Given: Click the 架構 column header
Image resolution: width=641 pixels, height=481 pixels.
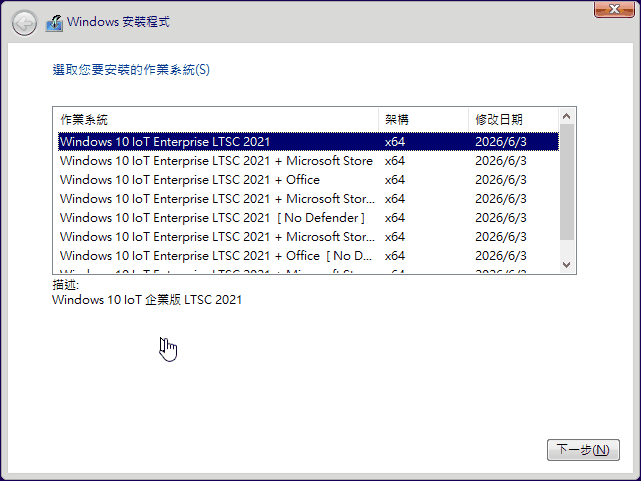Looking at the screenshot, I should coord(424,120).
